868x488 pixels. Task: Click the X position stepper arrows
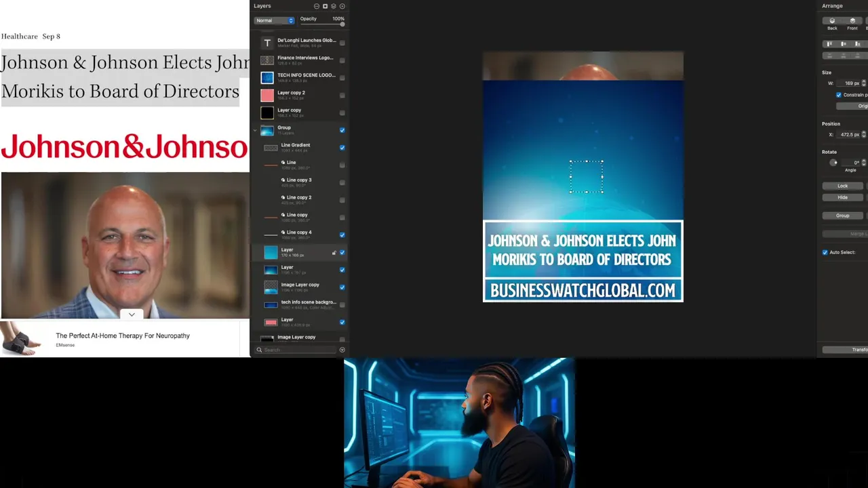pos(864,135)
